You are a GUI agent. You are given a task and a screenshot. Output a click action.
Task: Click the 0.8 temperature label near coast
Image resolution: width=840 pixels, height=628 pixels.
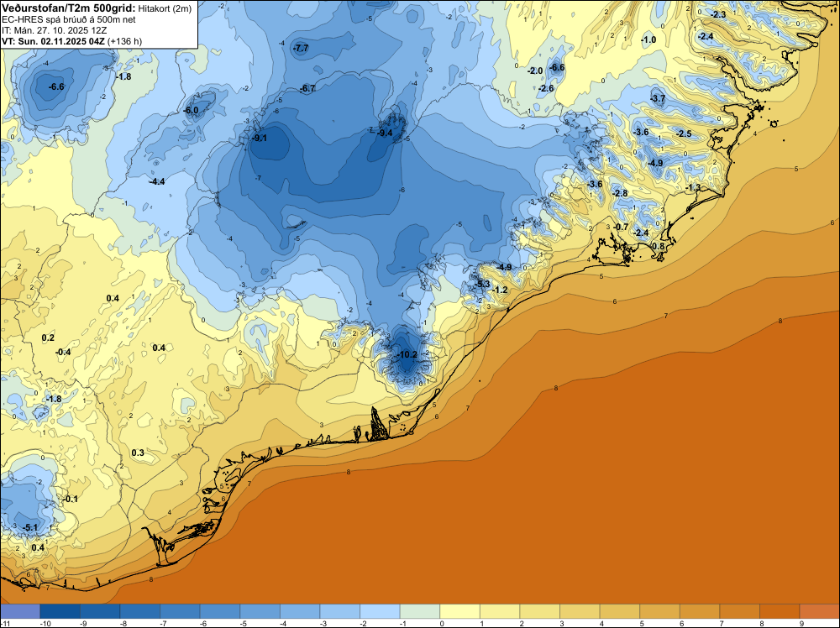coord(658,246)
